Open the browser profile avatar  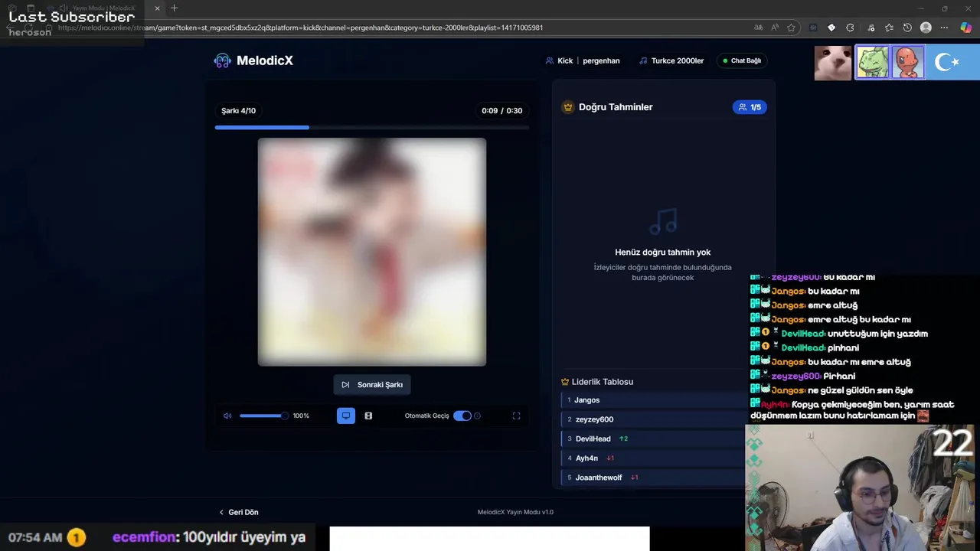pyautogui.click(x=926, y=28)
